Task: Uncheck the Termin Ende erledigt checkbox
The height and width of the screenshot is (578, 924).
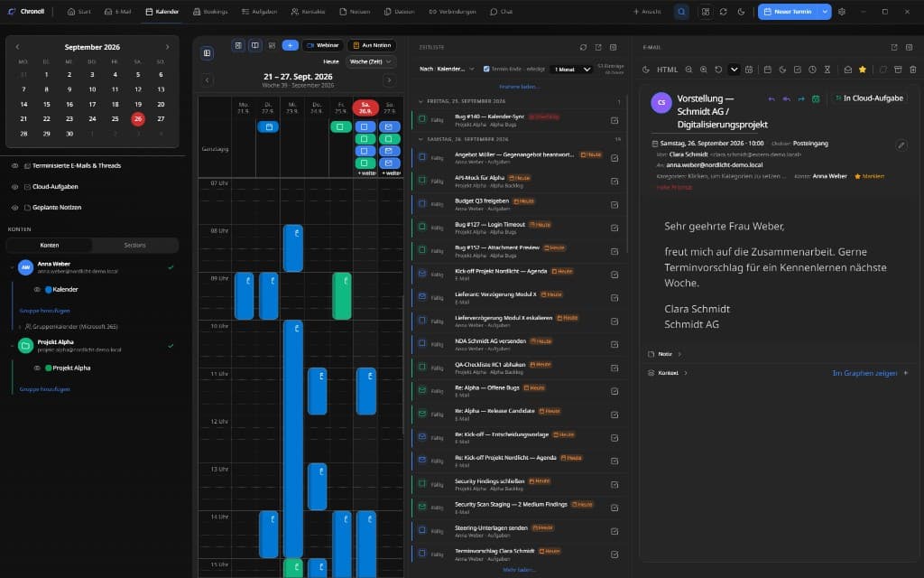Action: pyautogui.click(x=486, y=69)
